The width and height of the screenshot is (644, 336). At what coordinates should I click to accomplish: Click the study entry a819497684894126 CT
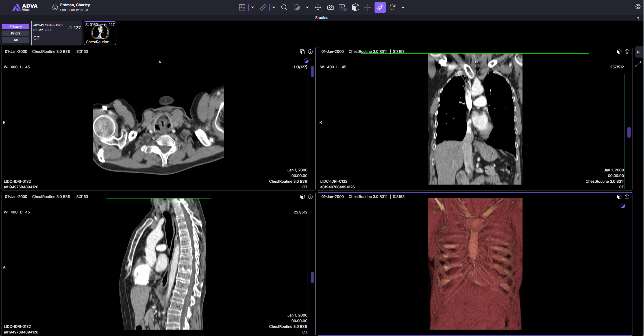57,33
